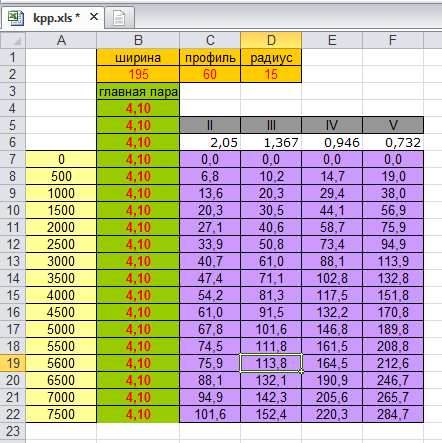Select the profile value cell 60

(210, 74)
